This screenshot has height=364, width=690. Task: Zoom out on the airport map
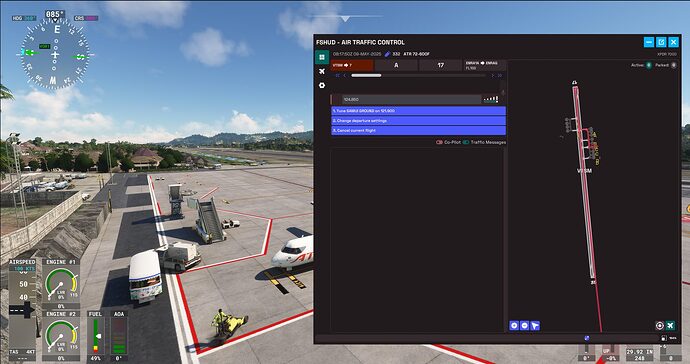coord(524,325)
